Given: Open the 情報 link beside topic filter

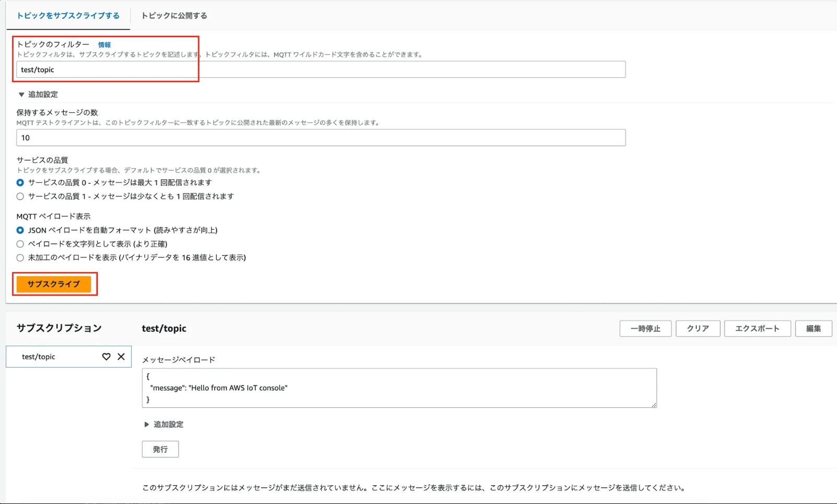Looking at the screenshot, I should [104, 45].
